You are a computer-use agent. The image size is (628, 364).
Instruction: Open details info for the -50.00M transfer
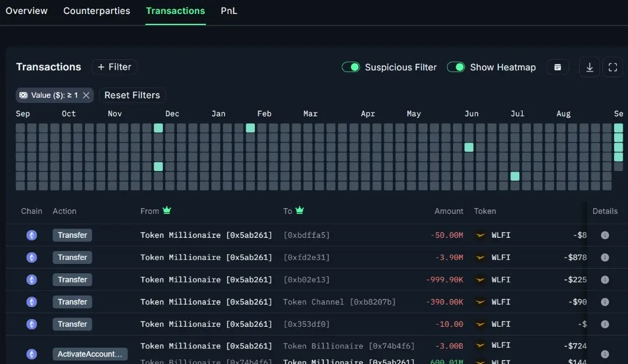pyautogui.click(x=605, y=235)
